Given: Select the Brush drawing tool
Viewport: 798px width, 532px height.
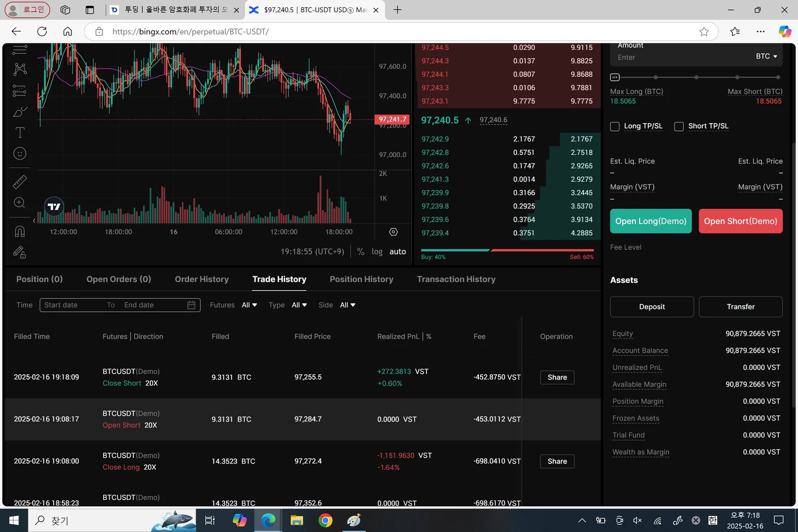Looking at the screenshot, I should click(20, 112).
